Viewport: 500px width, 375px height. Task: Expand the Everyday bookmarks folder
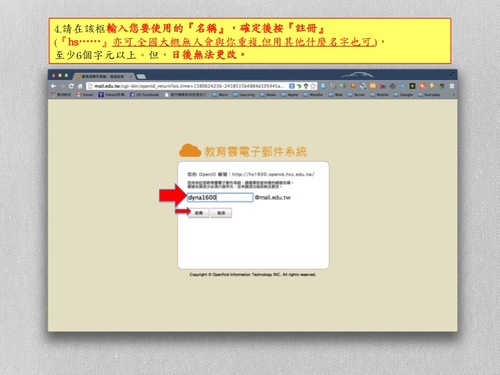pos(429,95)
